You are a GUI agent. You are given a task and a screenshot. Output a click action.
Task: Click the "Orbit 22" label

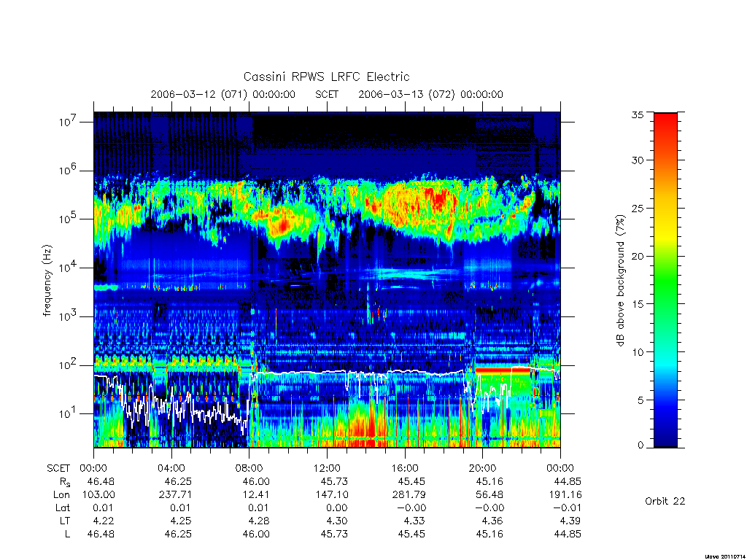665,501
